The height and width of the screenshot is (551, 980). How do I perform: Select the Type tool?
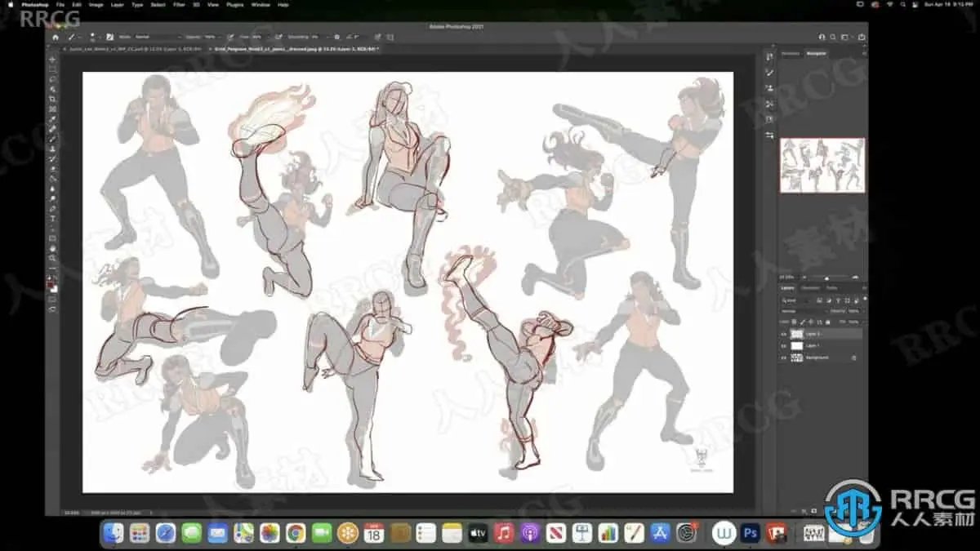coord(53,219)
